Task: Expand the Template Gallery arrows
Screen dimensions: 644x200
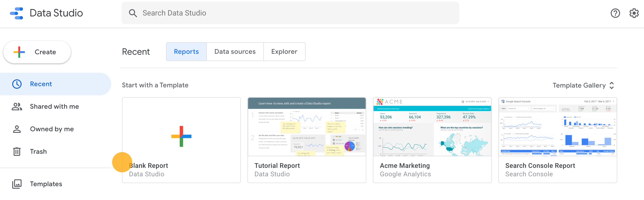Action: tap(611, 86)
